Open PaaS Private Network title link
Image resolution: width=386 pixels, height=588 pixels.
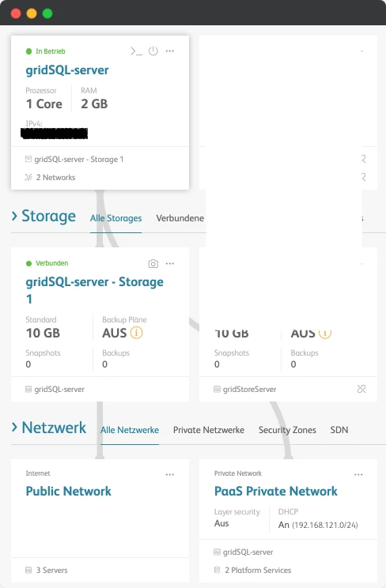click(275, 492)
